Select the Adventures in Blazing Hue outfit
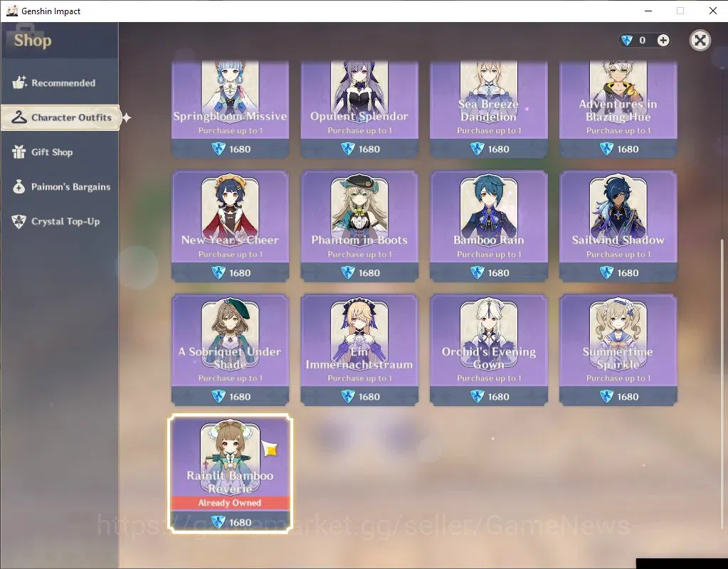The image size is (728, 569). [618, 109]
